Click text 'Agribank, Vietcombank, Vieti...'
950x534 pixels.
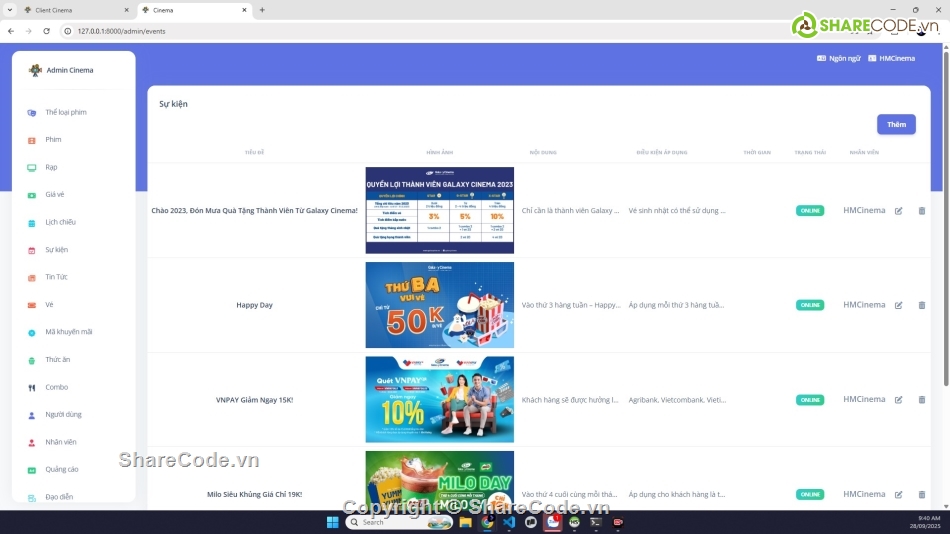pos(677,400)
